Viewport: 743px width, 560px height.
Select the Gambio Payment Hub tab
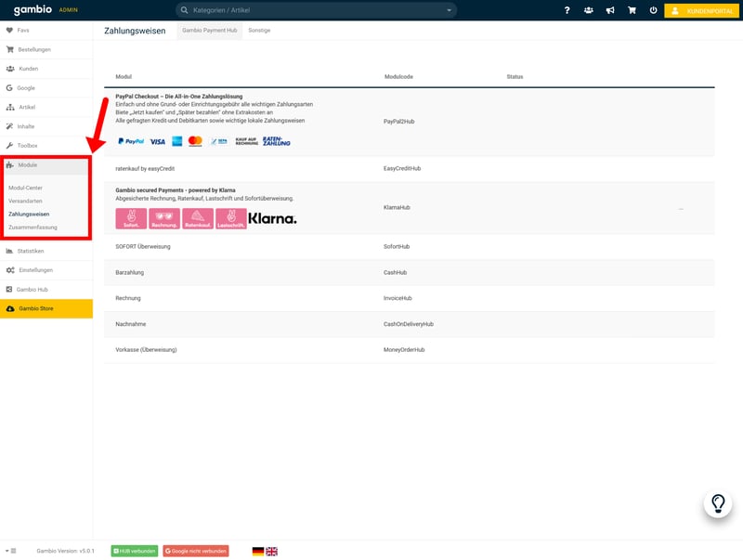(209, 31)
